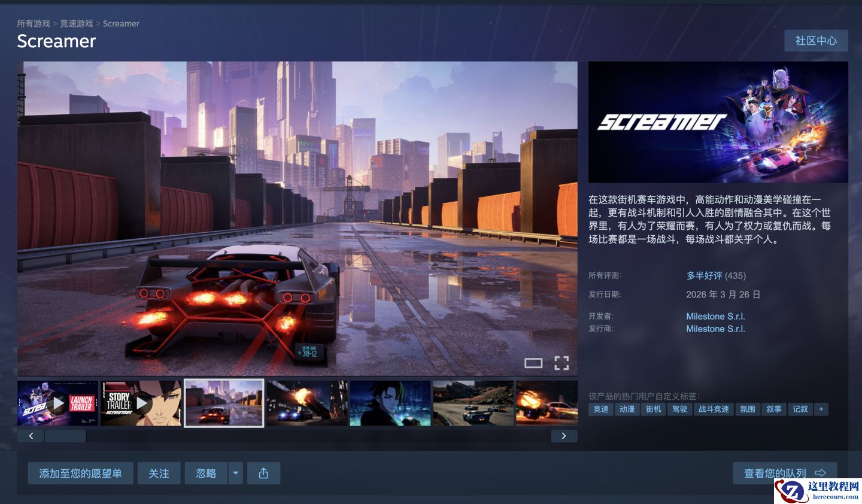The width and height of the screenshot is (862, 504).
Task: Click the review count (435)
Action: [x=736, y=276]
